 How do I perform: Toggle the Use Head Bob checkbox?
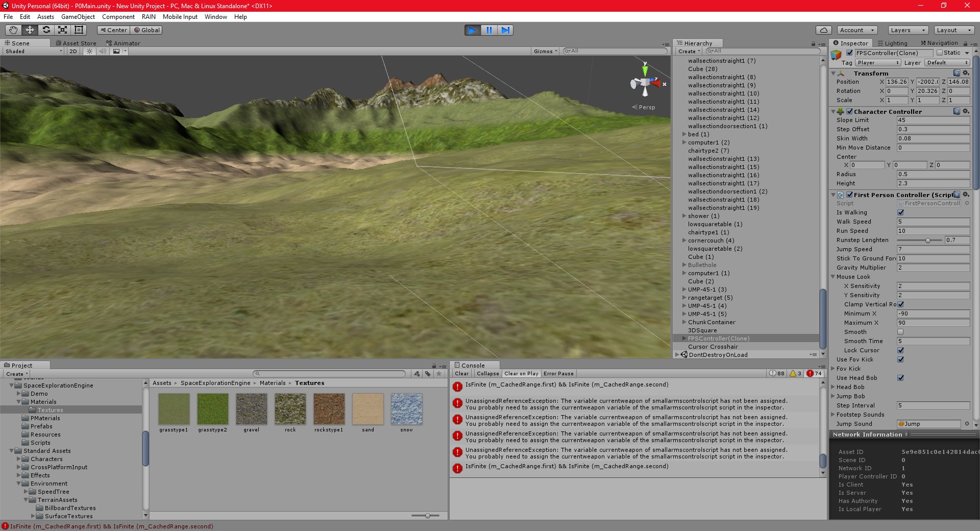tap(901, 378)
